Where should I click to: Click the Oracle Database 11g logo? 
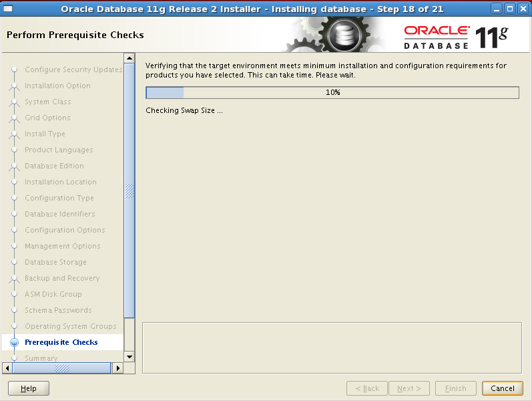tap(457, 37)
